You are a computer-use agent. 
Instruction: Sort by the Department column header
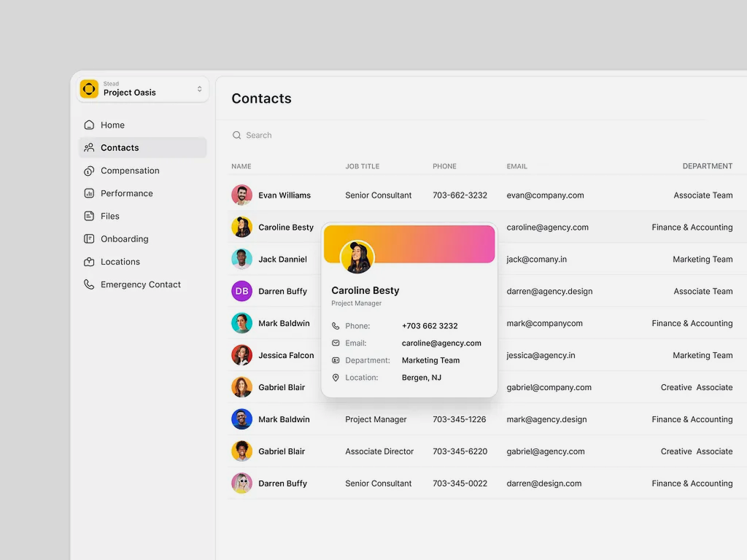(707, 166)
